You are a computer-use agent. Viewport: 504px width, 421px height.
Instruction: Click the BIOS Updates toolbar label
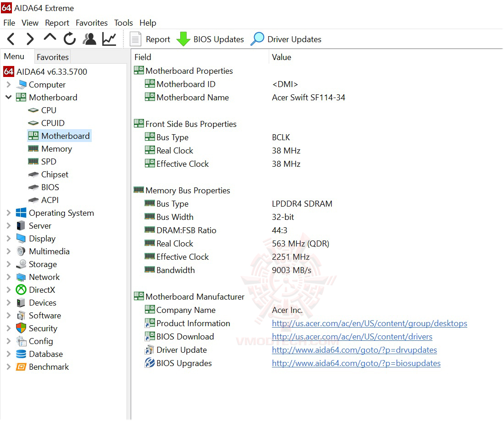pos(219,39)
